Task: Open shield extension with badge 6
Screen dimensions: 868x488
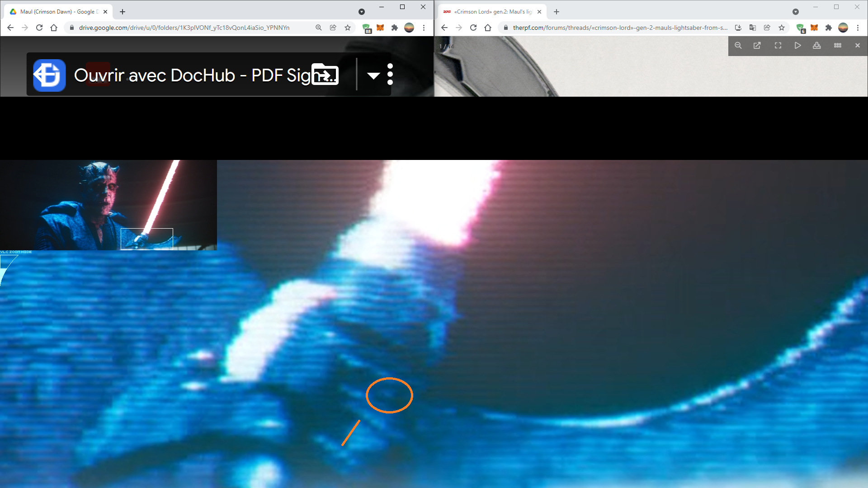Action: coord(800,28)
